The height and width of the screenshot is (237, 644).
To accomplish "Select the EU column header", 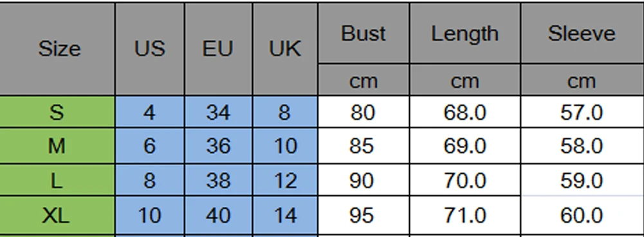I will tap(219, 49).
